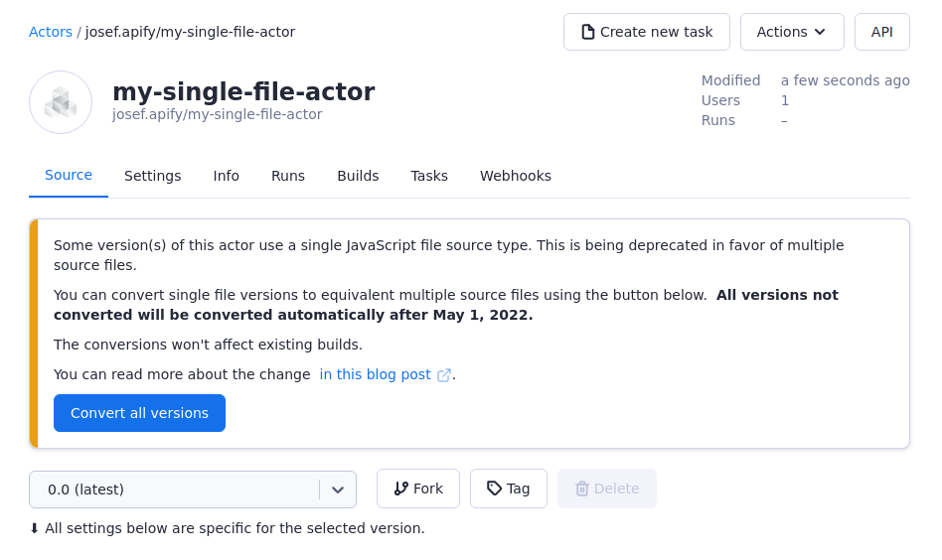Click the 'Runs' label in the stats
Image resolution: width=942 pixels, height=560 pixels.
click(717, 120)
